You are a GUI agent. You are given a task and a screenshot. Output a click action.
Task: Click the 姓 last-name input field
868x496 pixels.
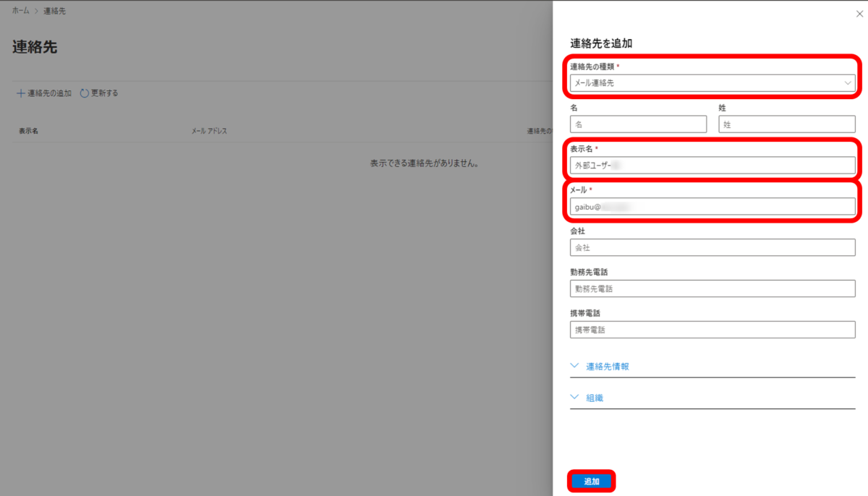[786, 124]
